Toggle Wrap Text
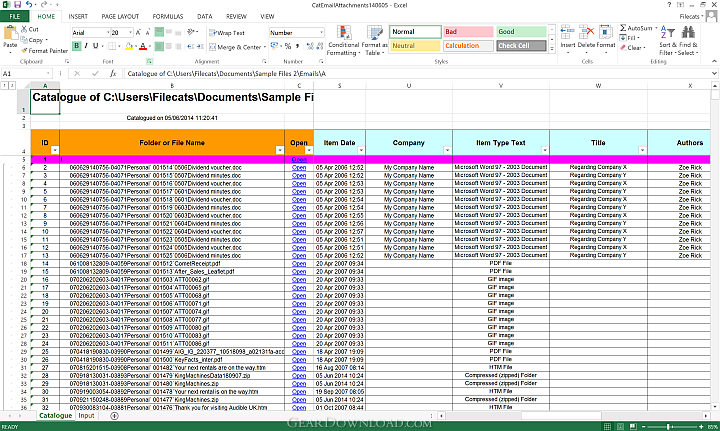This screenshot has width=720, height=431. [227, 33]
